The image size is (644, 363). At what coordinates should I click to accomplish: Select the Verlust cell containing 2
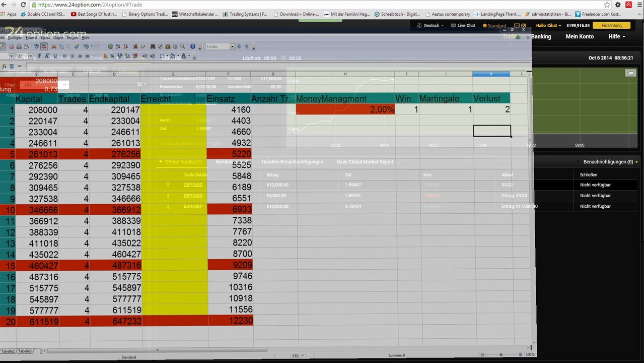[491, 109]
